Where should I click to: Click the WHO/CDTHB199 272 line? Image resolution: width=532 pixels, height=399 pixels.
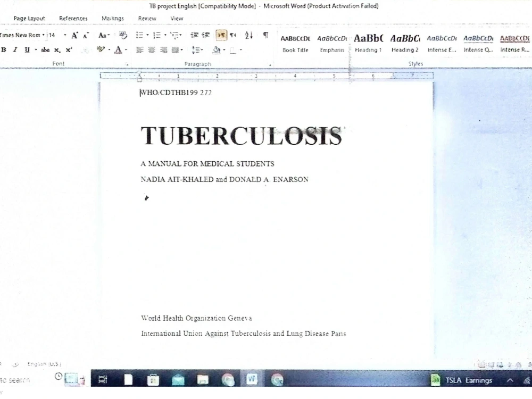(176, 93)
